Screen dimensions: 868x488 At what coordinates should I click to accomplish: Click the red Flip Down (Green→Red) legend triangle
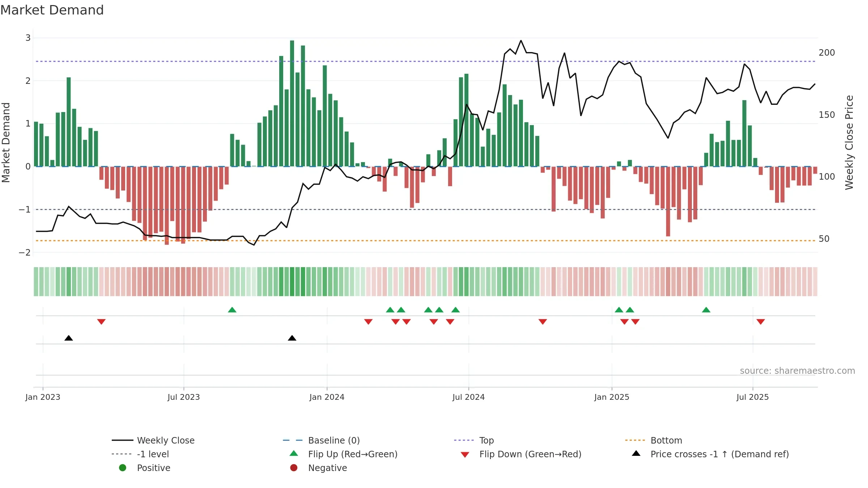click(465, 455)
